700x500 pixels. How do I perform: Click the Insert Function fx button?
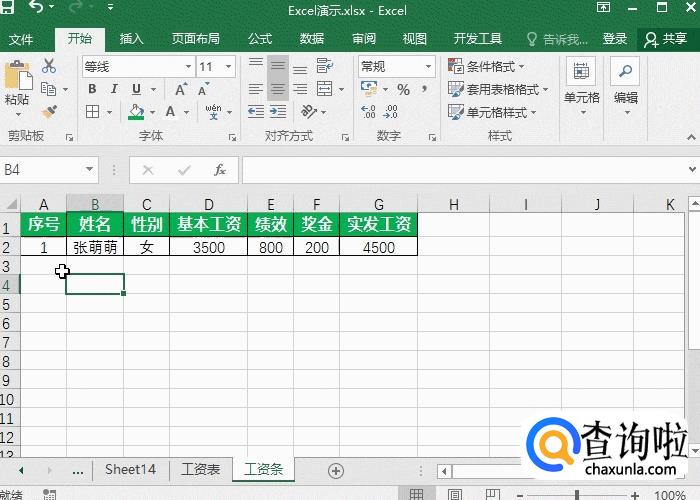pos(220,170)
